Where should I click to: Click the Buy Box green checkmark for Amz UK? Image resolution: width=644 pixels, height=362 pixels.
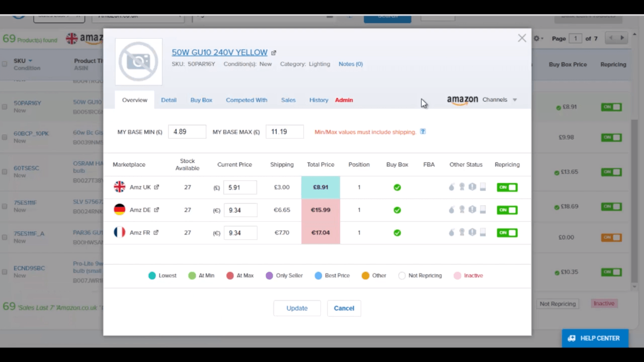tap(397, 188)
